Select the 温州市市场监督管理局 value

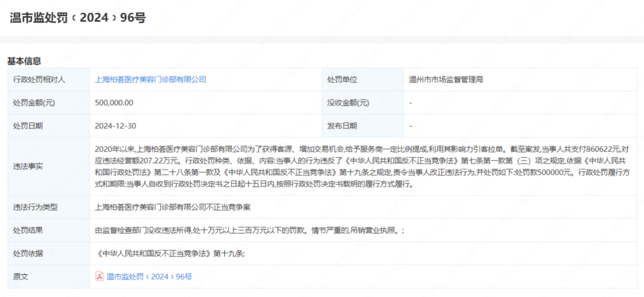tap(445, 80)
